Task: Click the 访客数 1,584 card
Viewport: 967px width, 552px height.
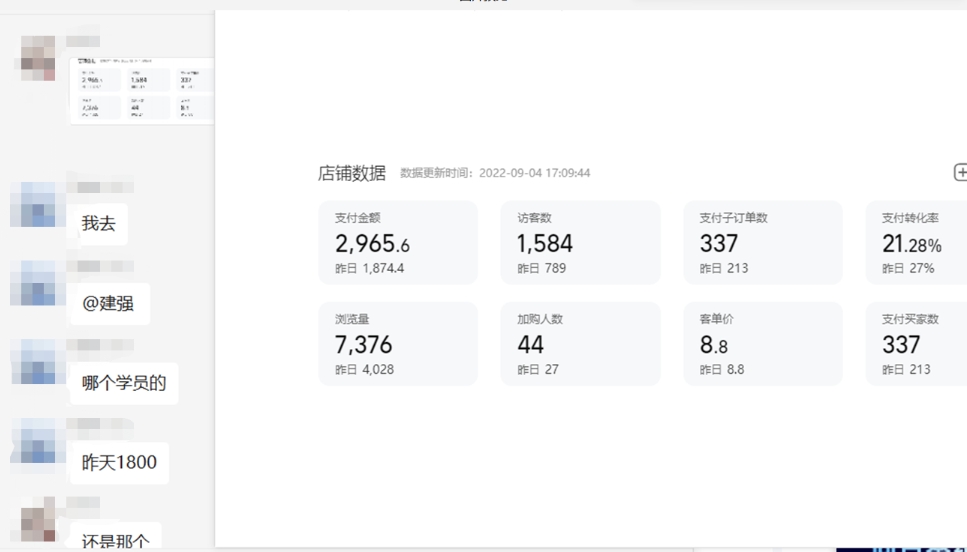Action: pos(580,243)
